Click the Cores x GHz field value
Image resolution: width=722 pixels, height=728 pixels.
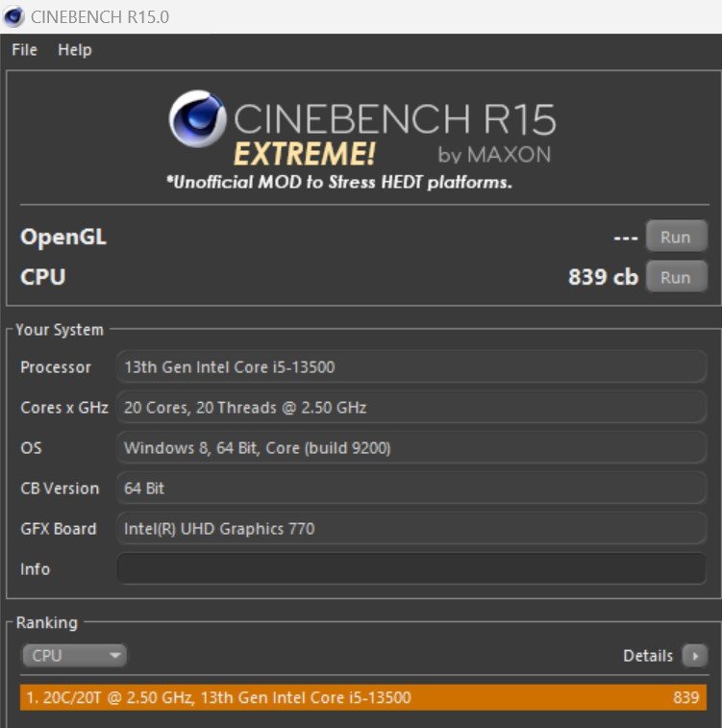[x=411, y=407]
